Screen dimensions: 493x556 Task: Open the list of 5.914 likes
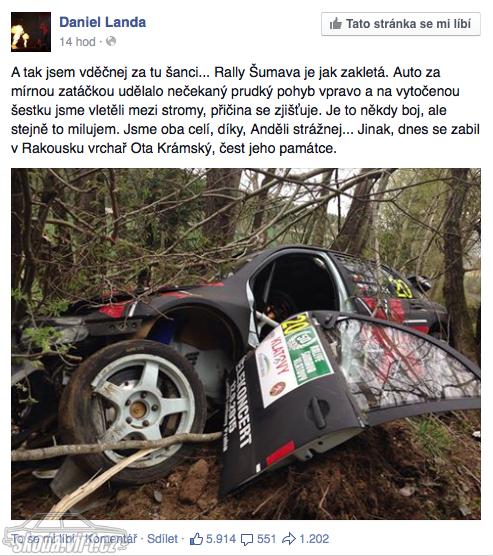tap(221, 539)
